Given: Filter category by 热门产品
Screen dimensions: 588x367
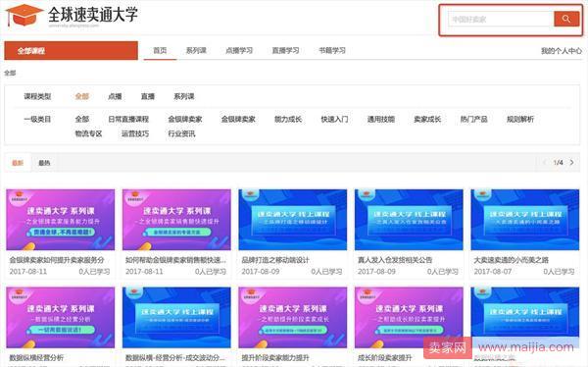Looking at the screenshot, I should pyautogui.click(x=474, y=119).
